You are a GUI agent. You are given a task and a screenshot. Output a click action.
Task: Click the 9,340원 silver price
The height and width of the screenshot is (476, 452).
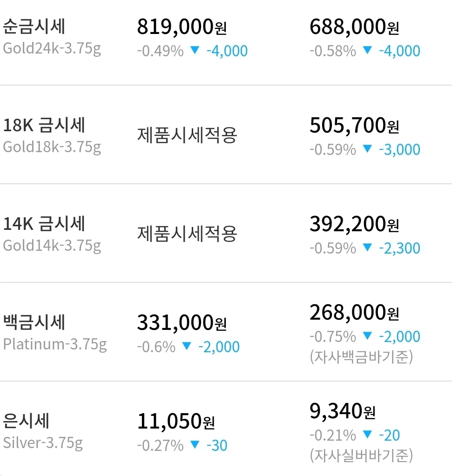coord(342,411)
